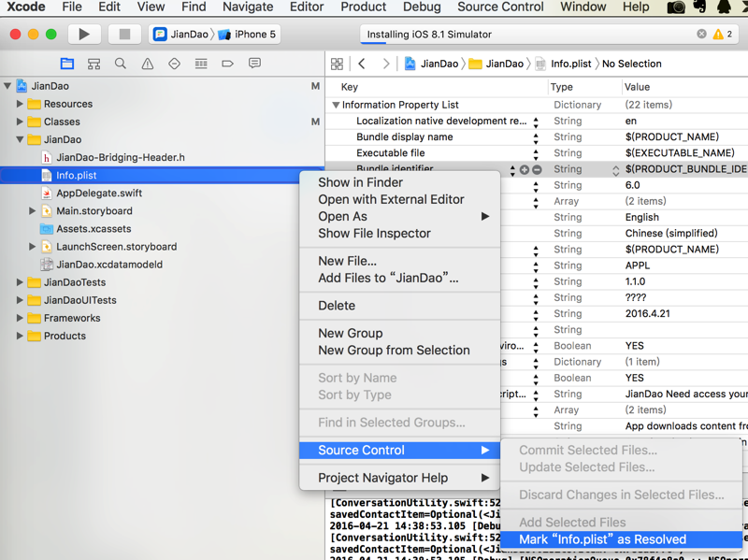Screen dimensions: 748x560
Task: Choose Mark "Info.plist" as Resolved
Action: pyautogui.click(x=621, y=539)
